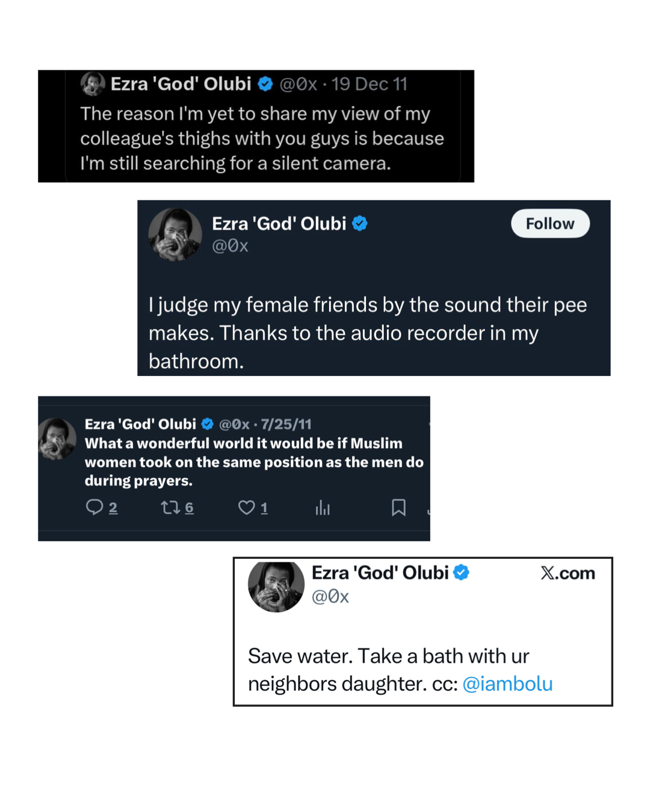This screenshot has width=650, height=812.
Task: Open the view analytics bar chart icon
Action: tap(323, 508)
